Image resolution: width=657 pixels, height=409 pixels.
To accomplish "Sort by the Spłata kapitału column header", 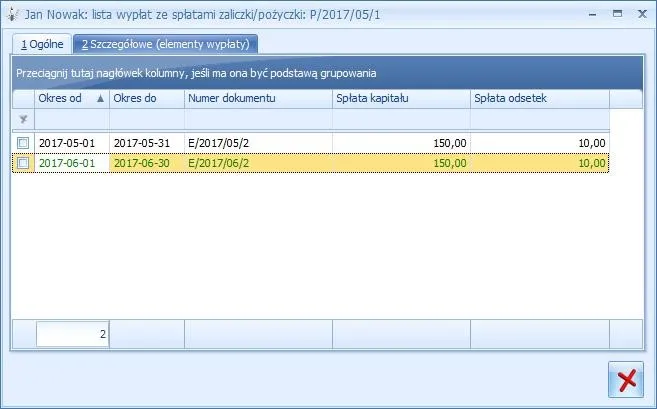I will click(x=400, y=99).
